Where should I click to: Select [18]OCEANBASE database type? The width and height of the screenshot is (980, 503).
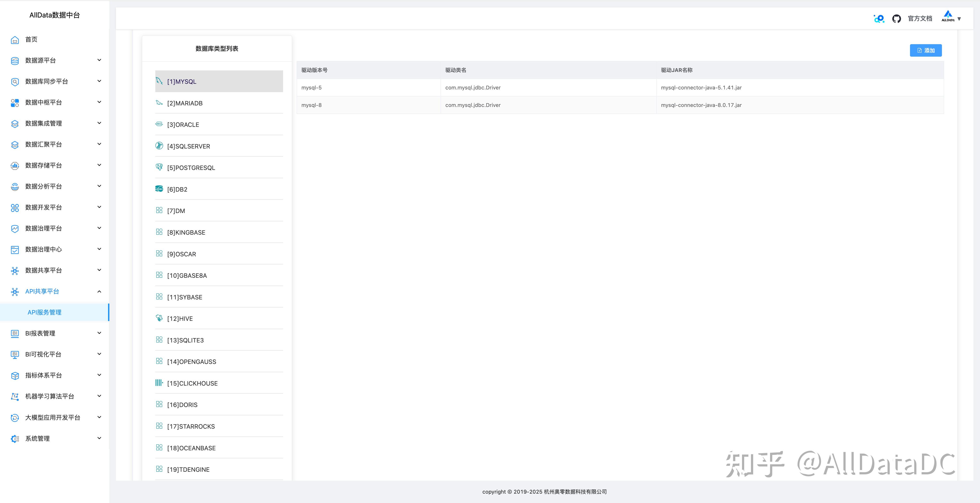(x=219, y=448)
